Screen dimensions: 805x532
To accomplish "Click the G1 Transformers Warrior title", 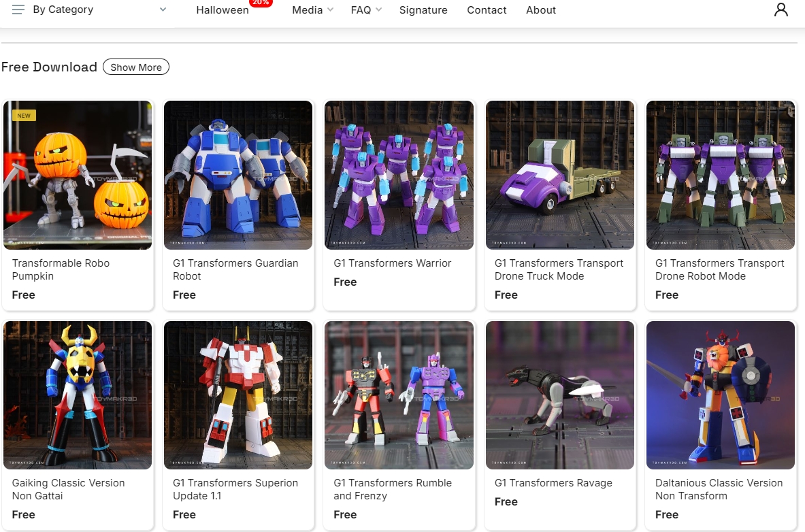I will click(392, 263).
